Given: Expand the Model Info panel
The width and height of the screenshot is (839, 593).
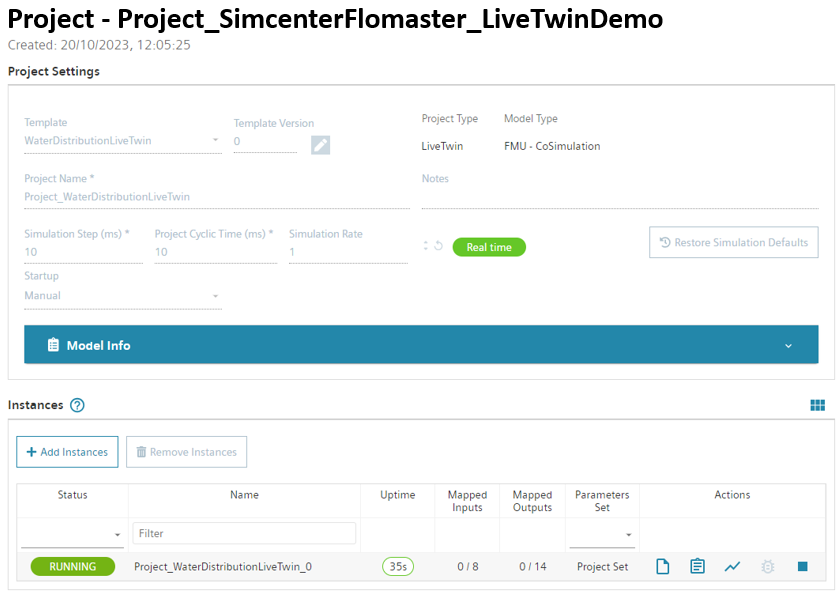Looking at the screenshot, I should coord(420,345).
